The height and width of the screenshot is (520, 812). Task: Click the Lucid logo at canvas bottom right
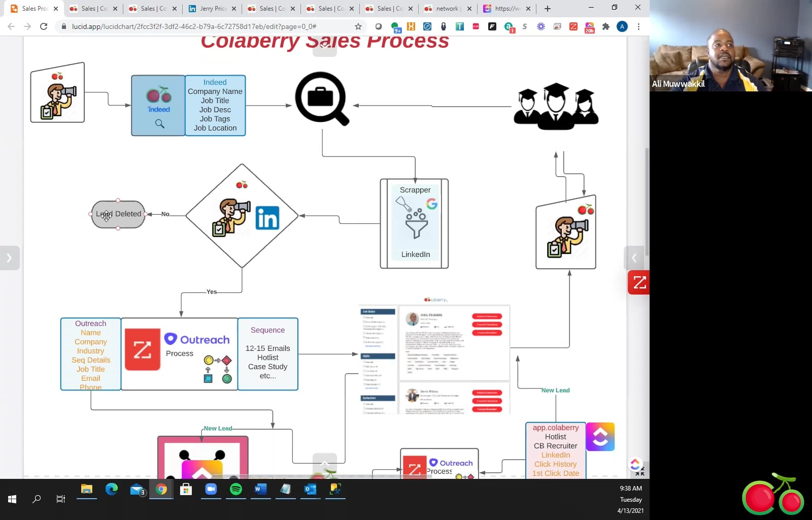pyautogui.click(x=635, y=464)
